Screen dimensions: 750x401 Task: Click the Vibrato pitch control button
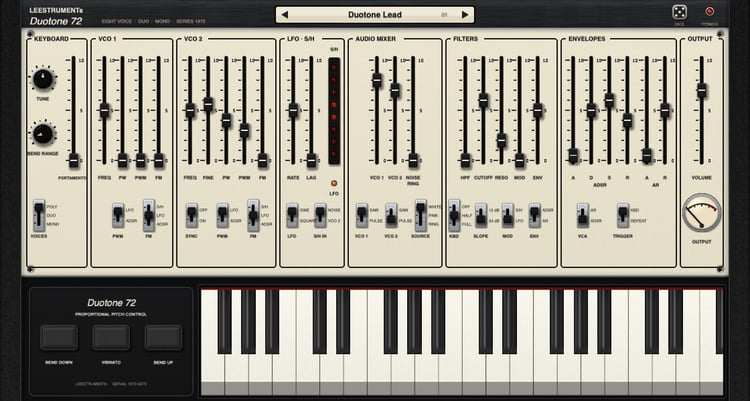111,338
